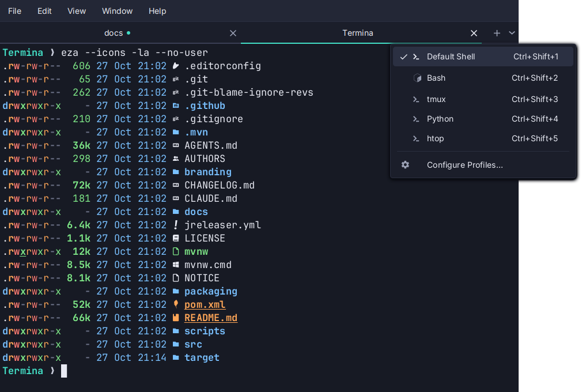This screenshot has width=582, height=392.
Task: Click the unsaved dot on docs tab
Action: (129, 33)
